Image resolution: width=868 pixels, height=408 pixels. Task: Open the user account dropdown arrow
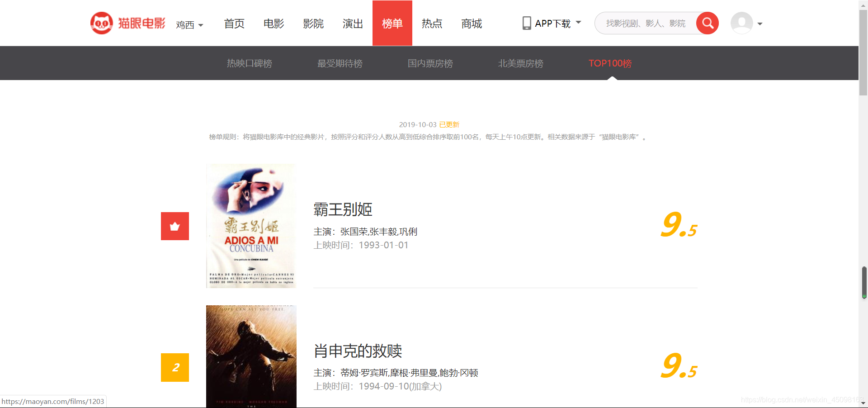(760, 24)
